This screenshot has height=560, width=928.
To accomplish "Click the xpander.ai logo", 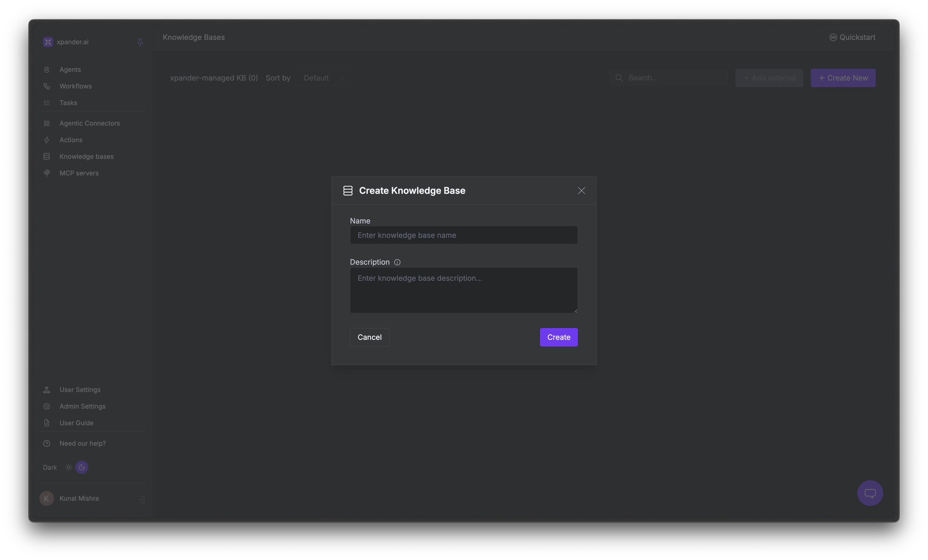I will coord(47,42).
